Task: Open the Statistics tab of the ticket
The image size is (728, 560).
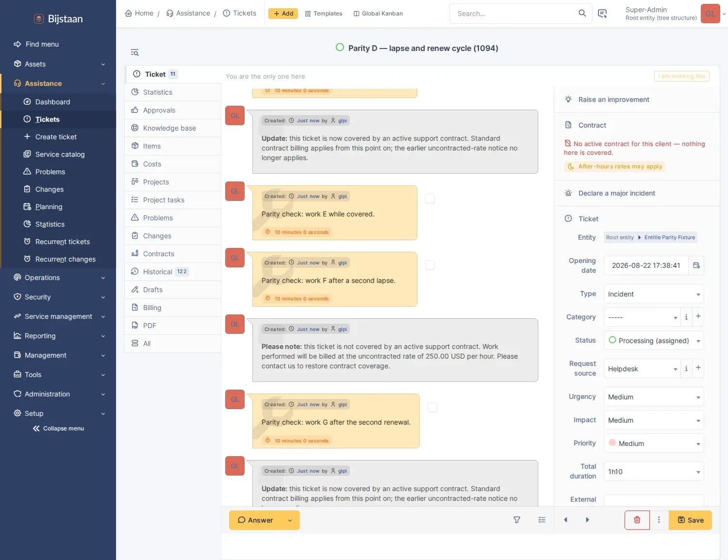Action: click(173, 92)
